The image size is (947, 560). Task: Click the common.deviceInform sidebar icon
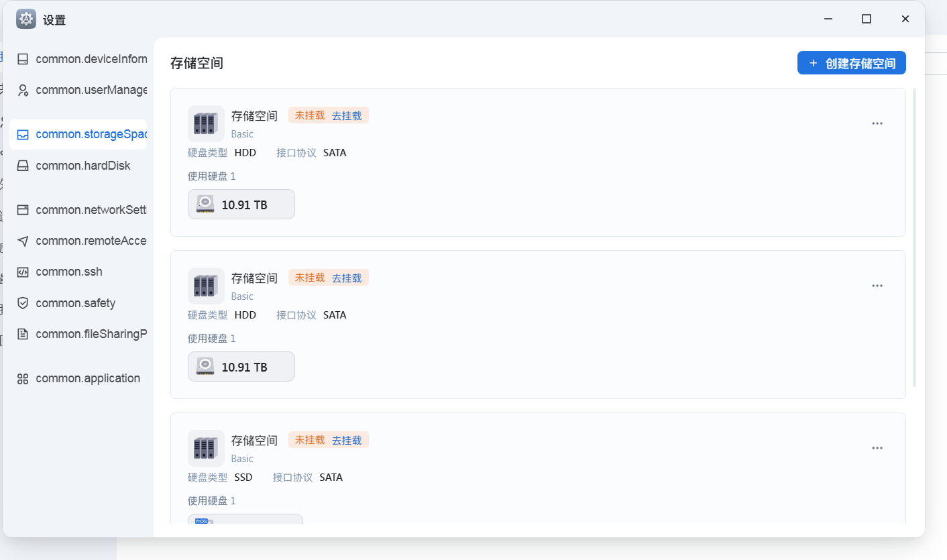click(23, 59)
